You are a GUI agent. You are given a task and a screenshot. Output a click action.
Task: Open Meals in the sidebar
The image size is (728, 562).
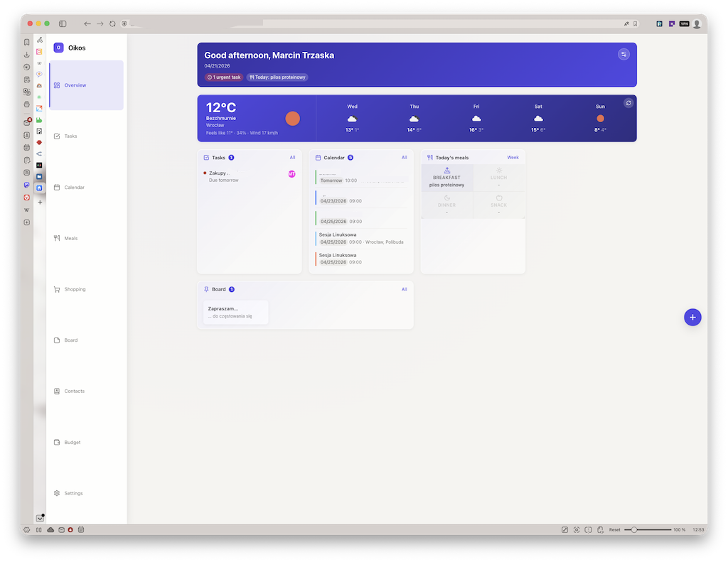tap(86, 238)
